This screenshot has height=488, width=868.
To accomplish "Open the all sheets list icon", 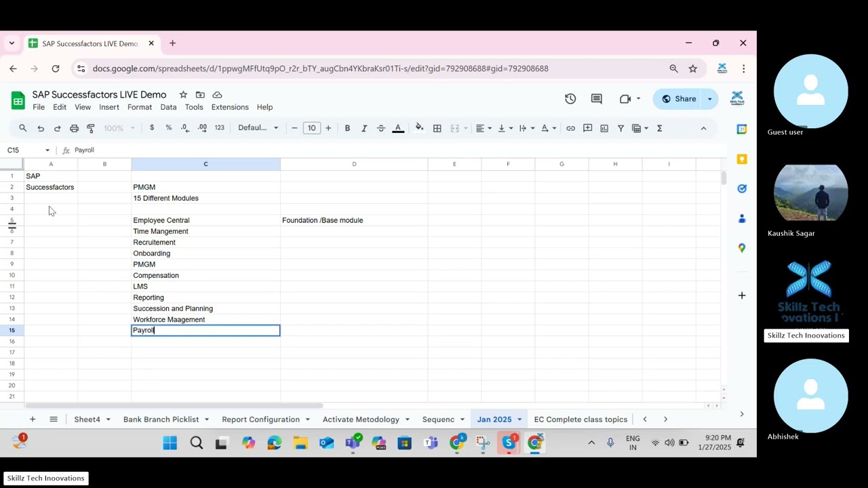I will [x=54, y=420].
